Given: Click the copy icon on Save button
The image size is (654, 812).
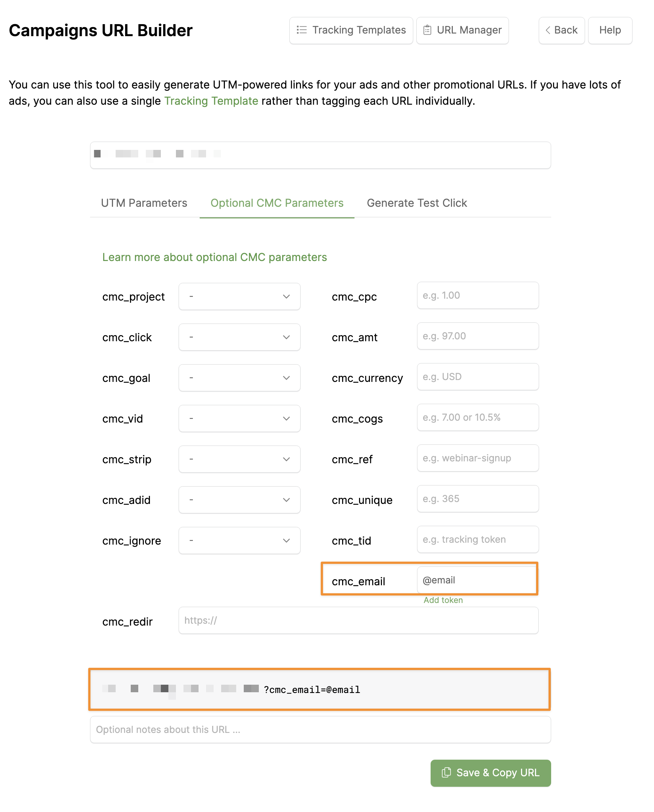Looking at the screenshot, I should 446,772.
